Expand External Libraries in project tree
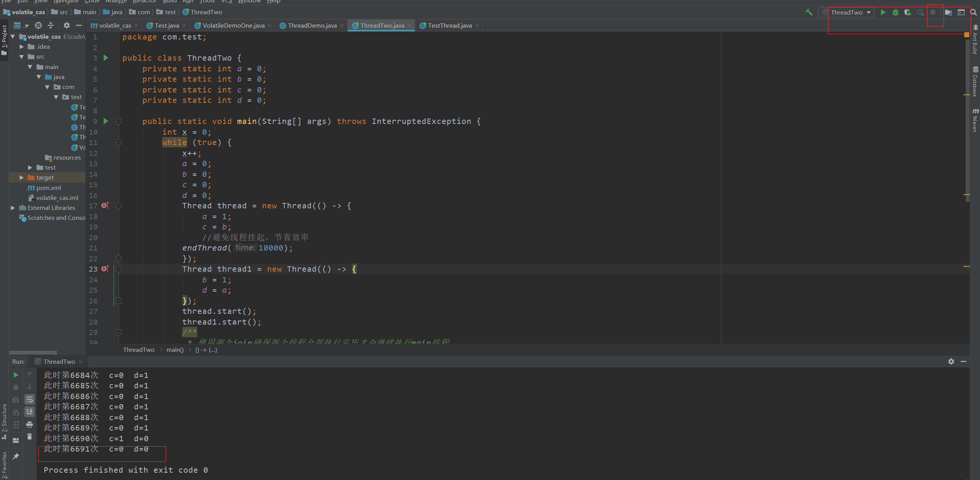 [13, 208]
